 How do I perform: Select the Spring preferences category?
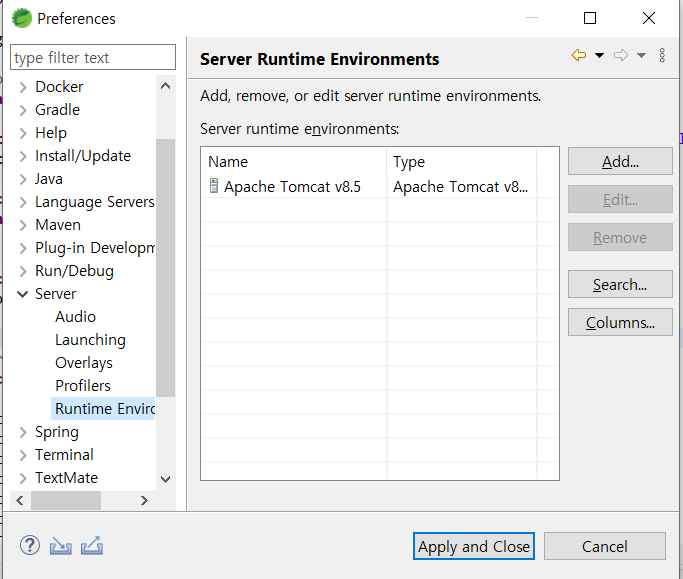57,432
